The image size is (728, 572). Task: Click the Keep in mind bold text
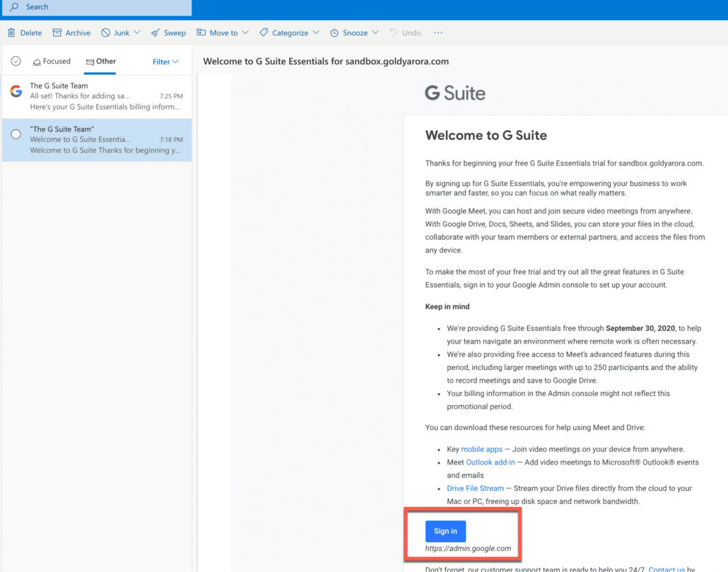(447, 306)
